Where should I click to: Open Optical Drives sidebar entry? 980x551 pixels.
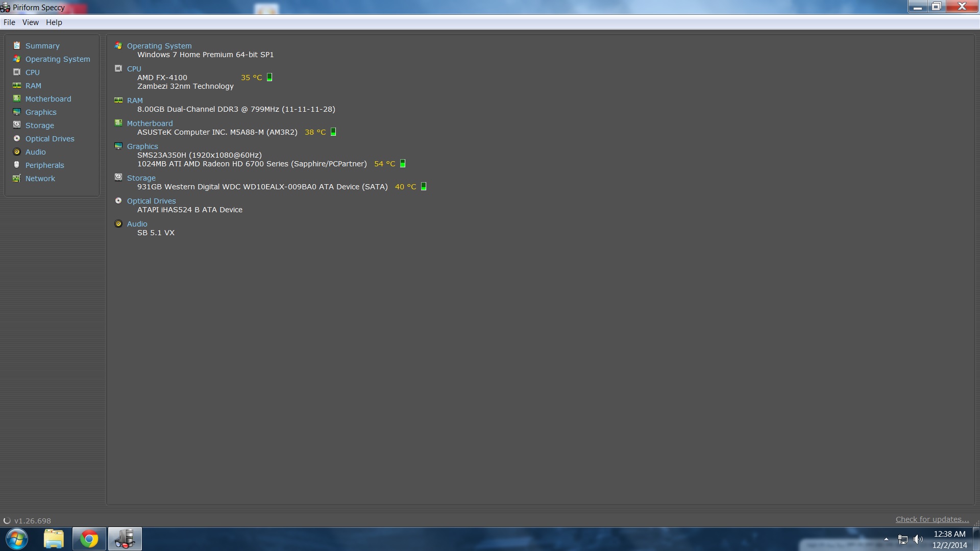(x=50, y=139)
